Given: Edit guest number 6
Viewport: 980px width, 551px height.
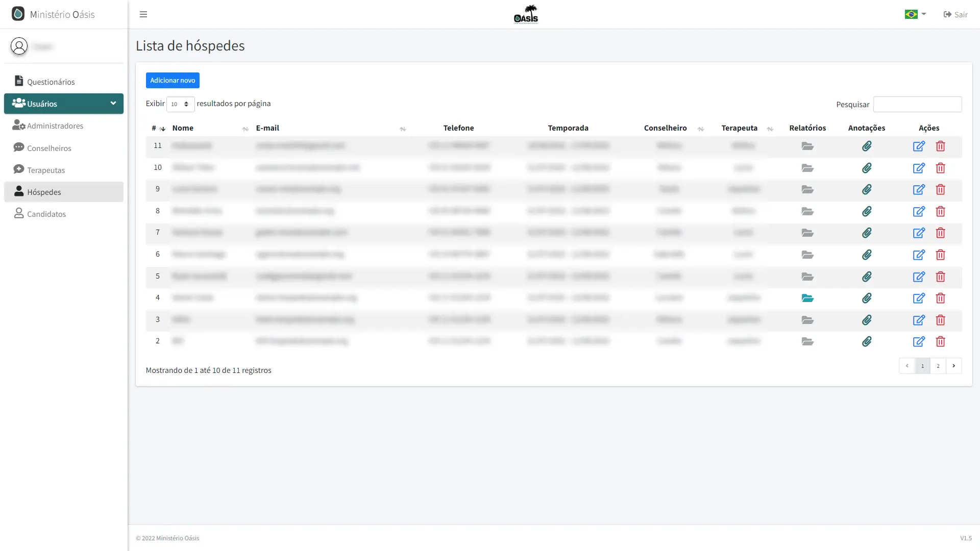Looking at the screenshot, I should [919, 255].
